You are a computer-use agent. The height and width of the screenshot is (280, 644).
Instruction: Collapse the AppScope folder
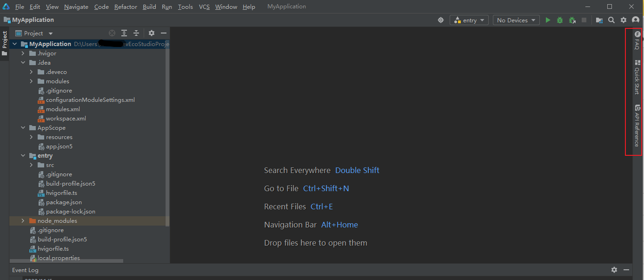23,128
